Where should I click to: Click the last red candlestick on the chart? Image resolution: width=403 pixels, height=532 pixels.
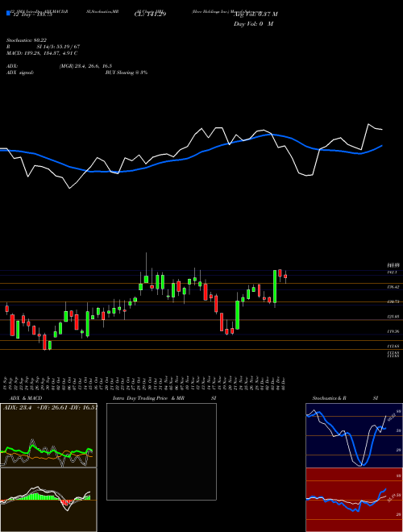(x=285, y=276)
